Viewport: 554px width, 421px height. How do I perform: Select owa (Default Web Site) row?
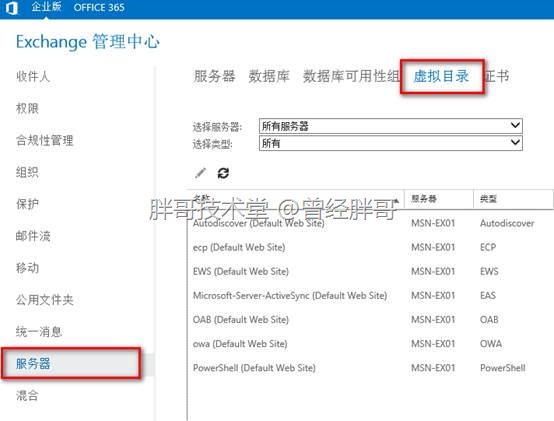(370, 344)
